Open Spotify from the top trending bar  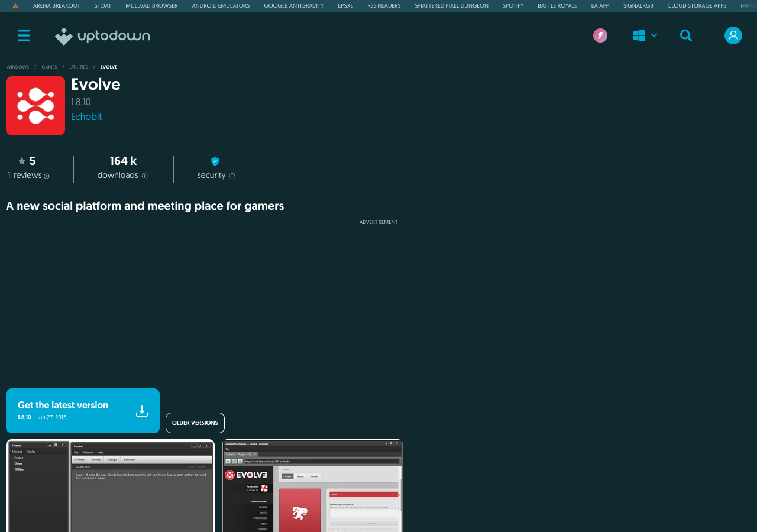click(513, 6)
